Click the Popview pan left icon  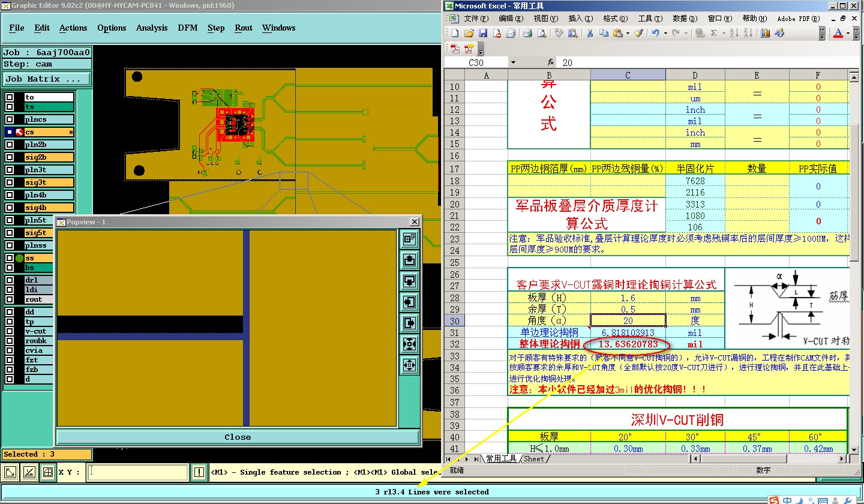tap(410, 302)
